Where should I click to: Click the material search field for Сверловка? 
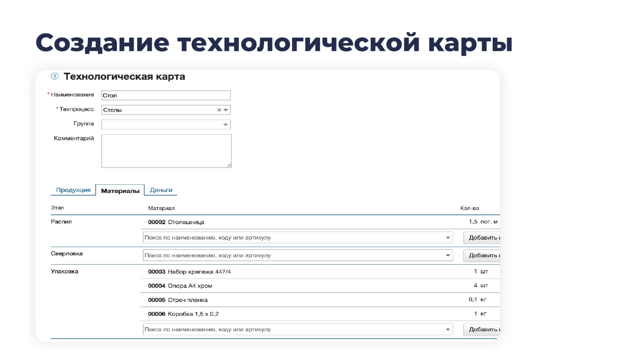point(298,255)
